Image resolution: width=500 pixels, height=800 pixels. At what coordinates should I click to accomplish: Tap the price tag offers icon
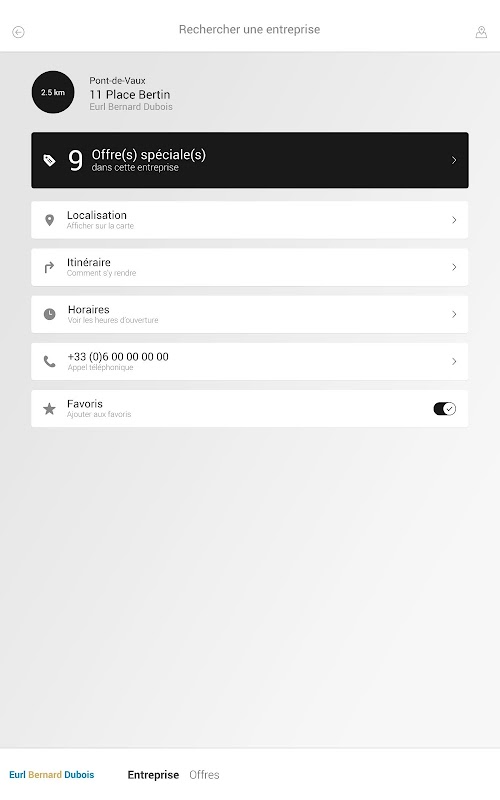click(49, 160)
